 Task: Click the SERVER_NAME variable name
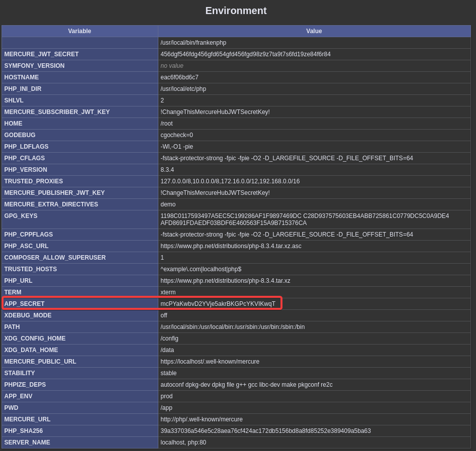tap(27, 442)
